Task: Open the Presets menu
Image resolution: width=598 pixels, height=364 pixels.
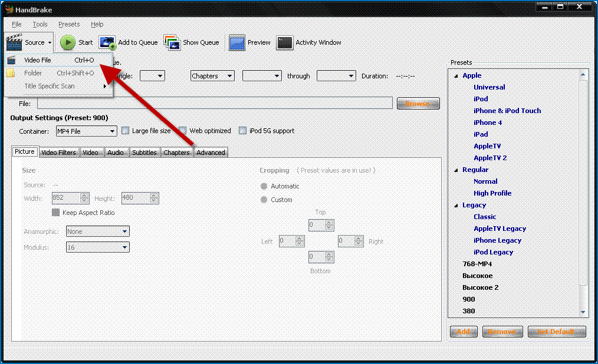Action: pos(69,24)
